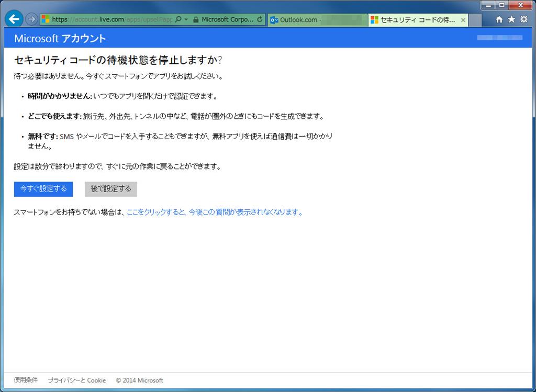Go back with the browser back arrow
Screen dimensions: 536x392
(x=14, y=19)
